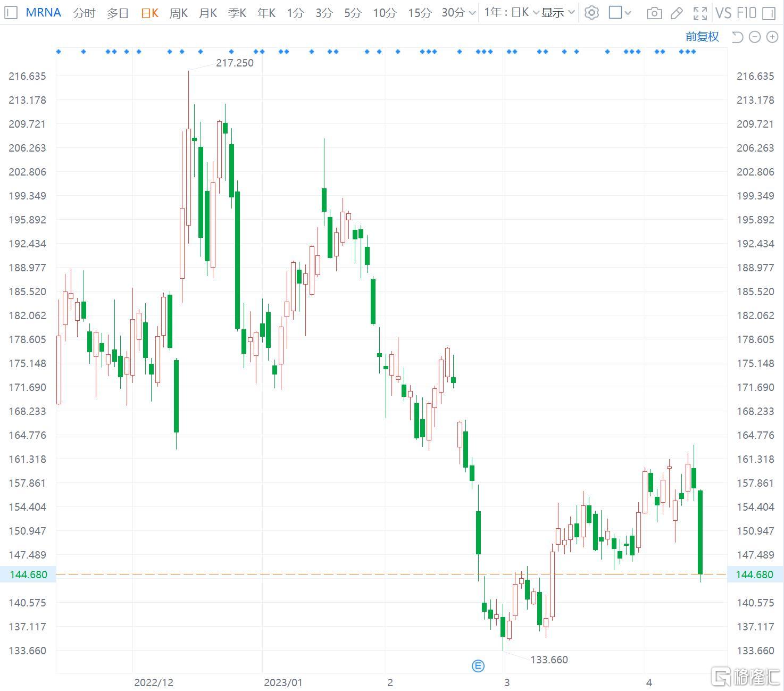Viewport: 784px width, 691px height.
Task: Switch to 多日 multi-day tab
Action: click(118, 13)
